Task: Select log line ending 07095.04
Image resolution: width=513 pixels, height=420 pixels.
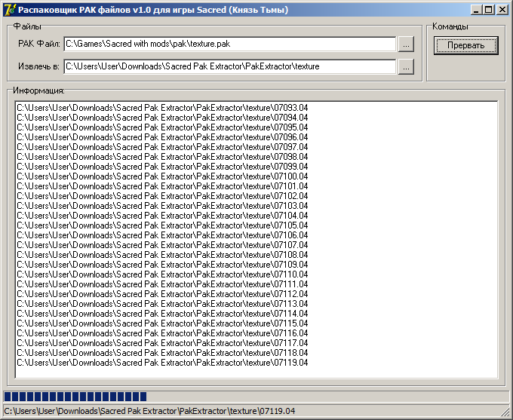Action: pyautogui.click(x=162, y=127)
